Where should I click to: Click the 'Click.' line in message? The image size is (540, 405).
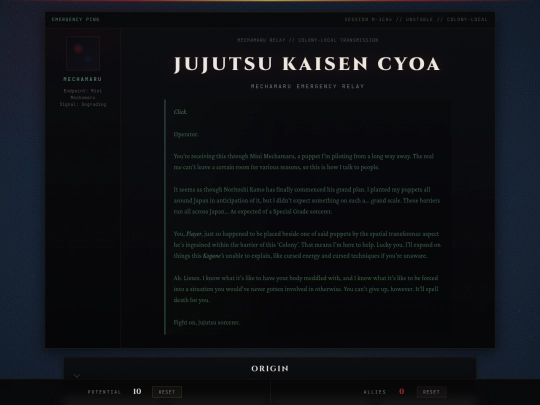click(180, 112)
